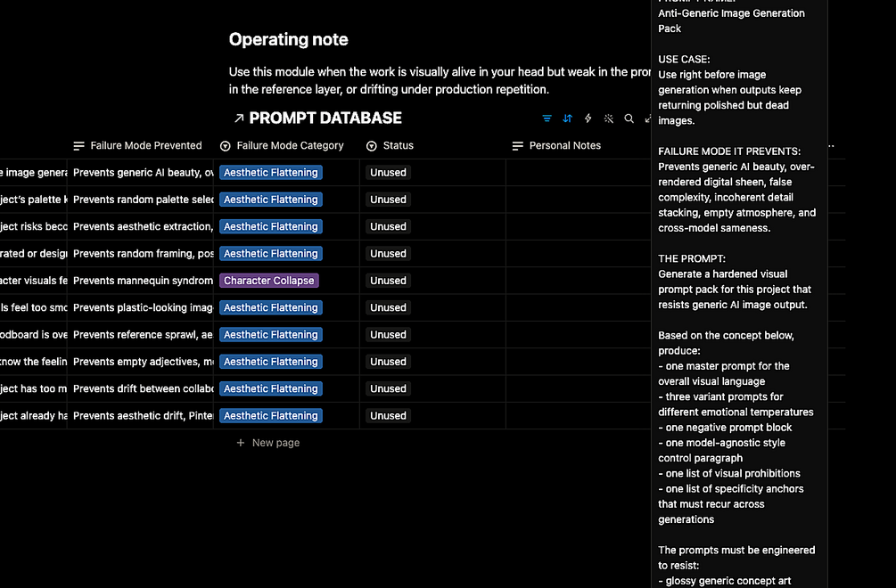896x588 pixels.
Task: Click Aesthetic Flattening tag in 'aesthetic drift, Pinte' row
Action: [271, 415]
